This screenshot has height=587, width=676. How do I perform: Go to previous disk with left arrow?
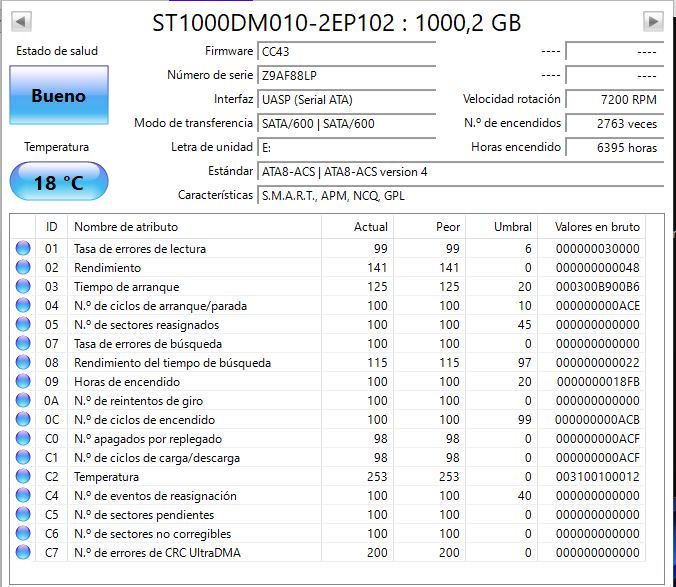point(21,21)
